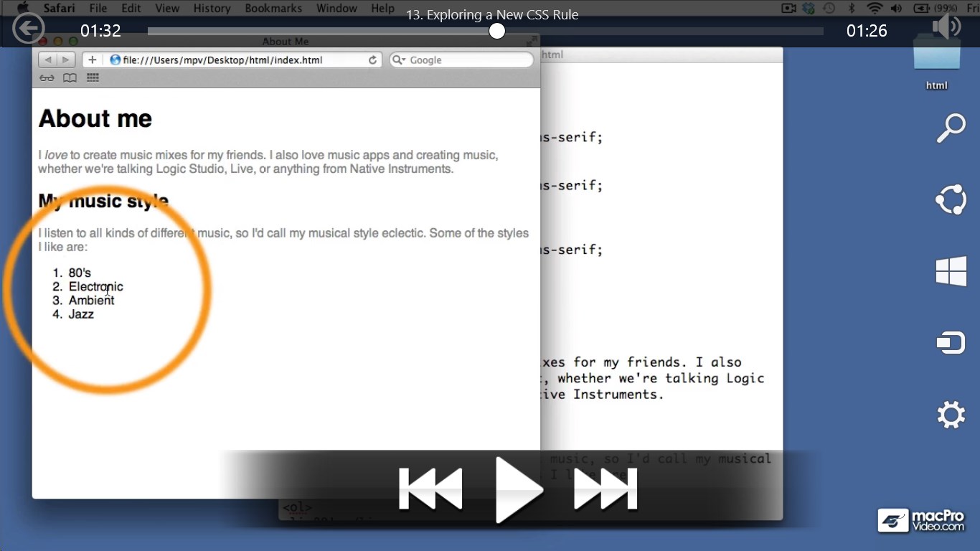This screenshot has width=980, height=551.
Task: Toggle Wi-Fi from the menu bar status icon
Action: (x=874, y=8)
